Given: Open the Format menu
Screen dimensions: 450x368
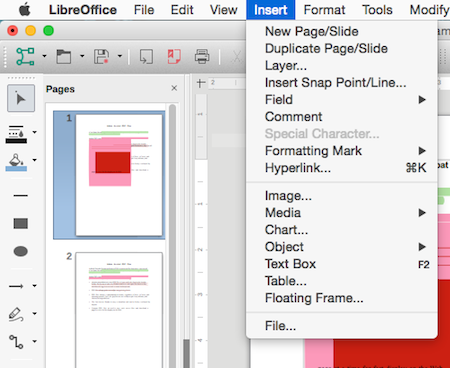Looking at the screenshot, I should pyautogui.click(x=324, y=10).
